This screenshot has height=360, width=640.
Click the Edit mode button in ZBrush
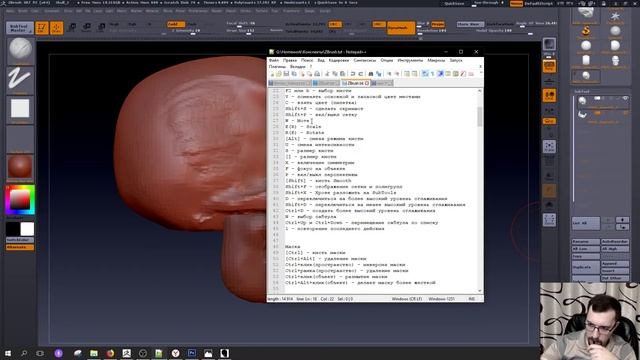click(x=42, y=28)
